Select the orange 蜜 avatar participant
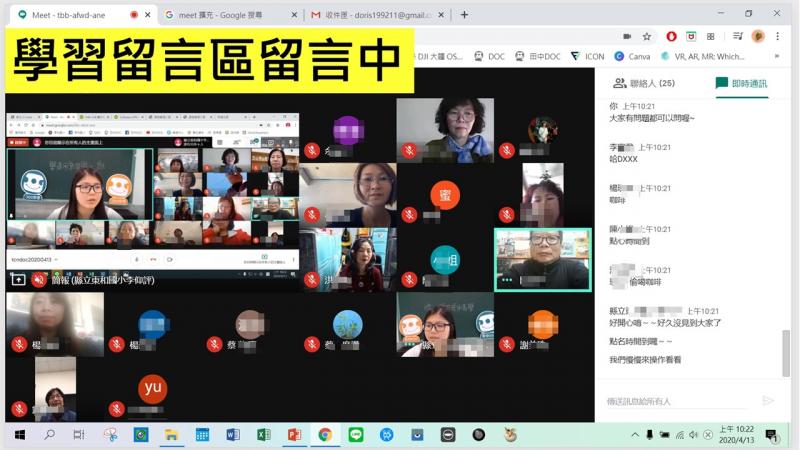The image size is (800, 450). coord(445,195)
